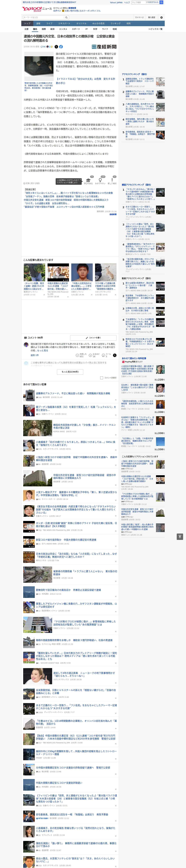This screenshot has width=186, height=868.
Task: Open the ライブ navigation tab
Action: pos(49,24)
